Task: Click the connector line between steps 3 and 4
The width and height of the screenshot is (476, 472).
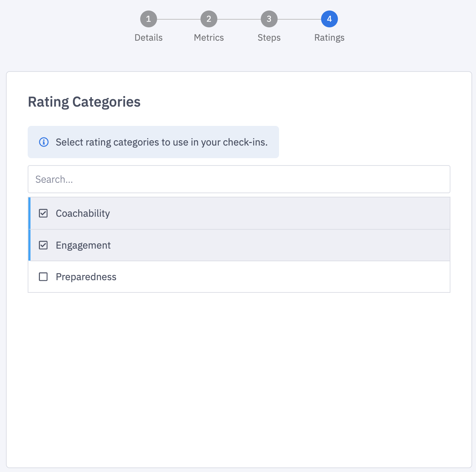Action: (x=299, y=19)
